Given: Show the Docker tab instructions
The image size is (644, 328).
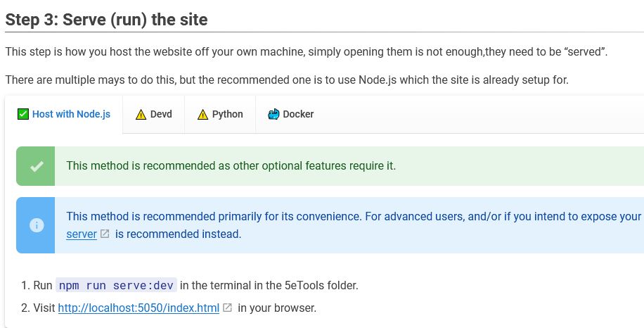Looking at the screenshot, I should (297, 114).
